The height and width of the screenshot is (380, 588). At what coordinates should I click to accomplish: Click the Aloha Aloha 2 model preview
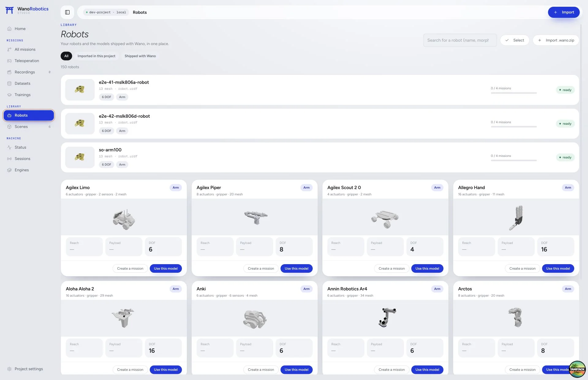click(124, 318)
